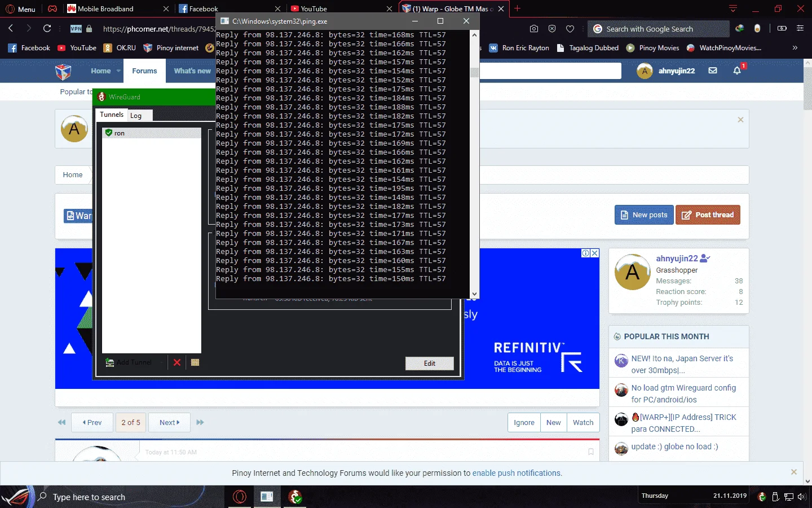Remove selected tunnel with red X
812x508 pixels.
177,362
